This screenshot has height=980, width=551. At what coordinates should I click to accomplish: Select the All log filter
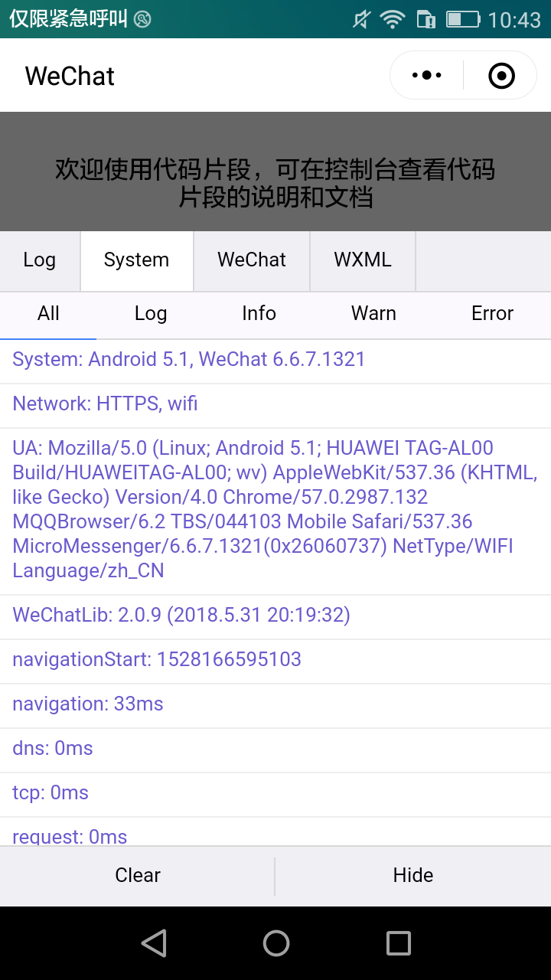(x=48, y=314)
